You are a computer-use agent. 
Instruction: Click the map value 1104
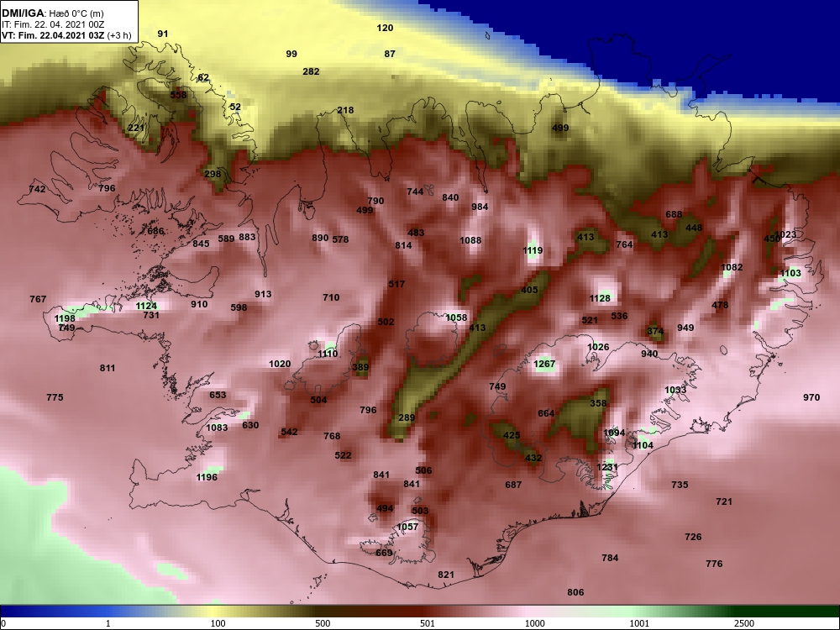click(643, 444)
